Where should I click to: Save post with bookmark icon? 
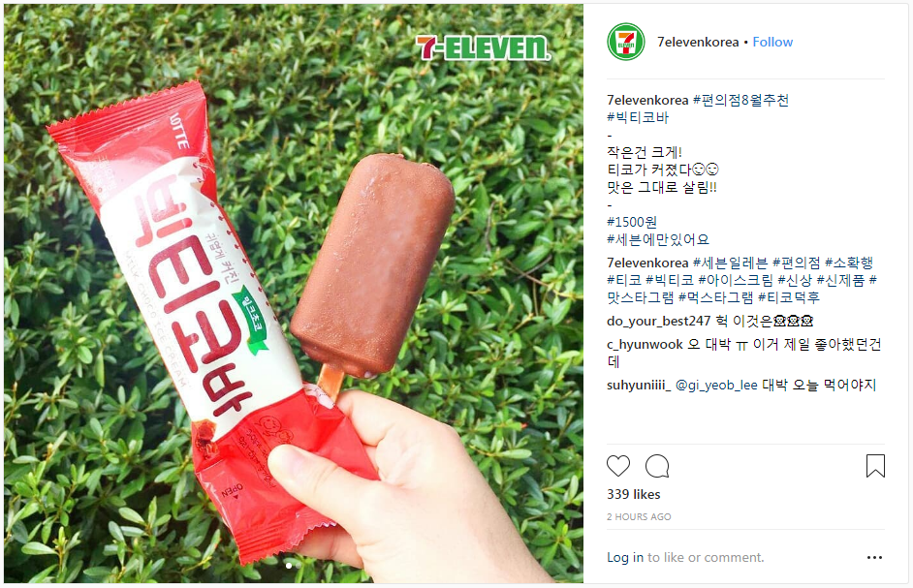click(x=875, y=466)
